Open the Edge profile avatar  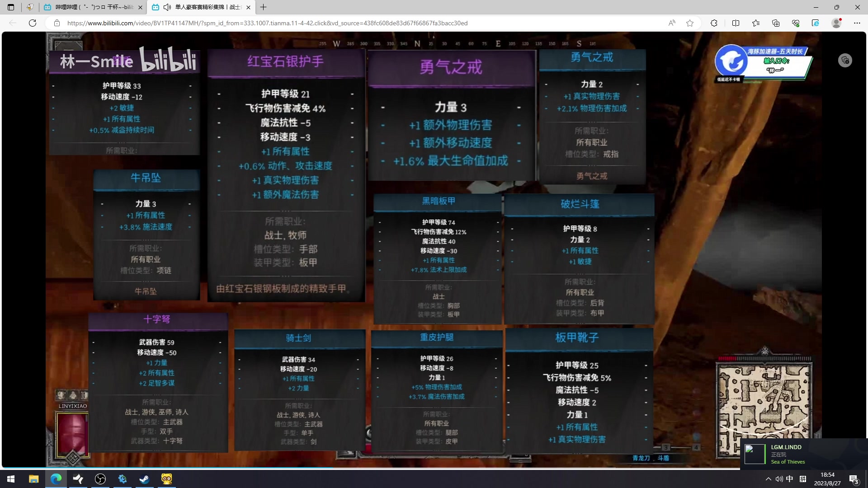click(x=836, y=23)
